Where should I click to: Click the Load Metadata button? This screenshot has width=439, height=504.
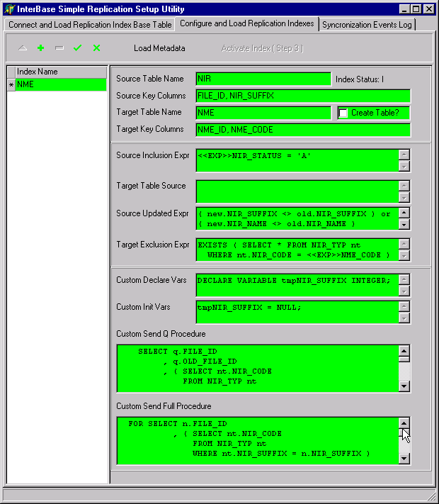[x=159, y=48]
